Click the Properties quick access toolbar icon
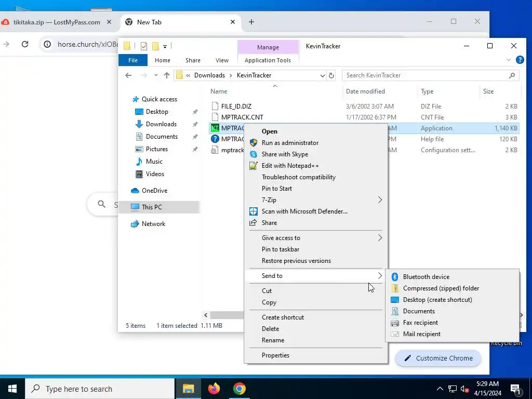Viewport: 532px width, 399px height. pos(144,46)
